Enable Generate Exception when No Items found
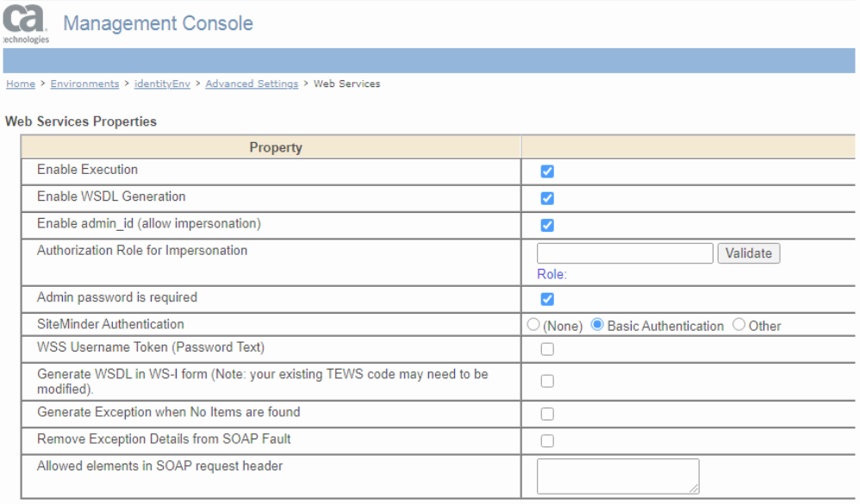The width and height of the screenshot is (860, 504). 547,414
